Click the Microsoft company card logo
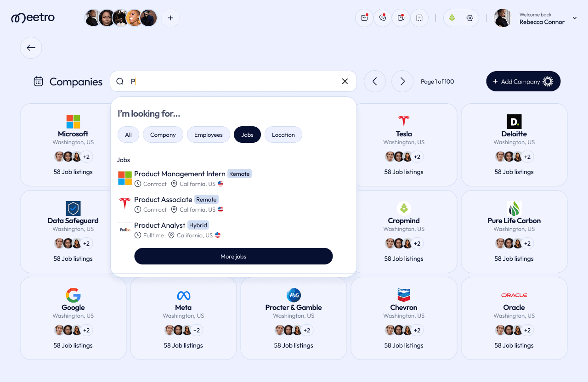Image resolution: width=588 pixels, height=382 pixels. pyautogui.click(x=73, y=122)
